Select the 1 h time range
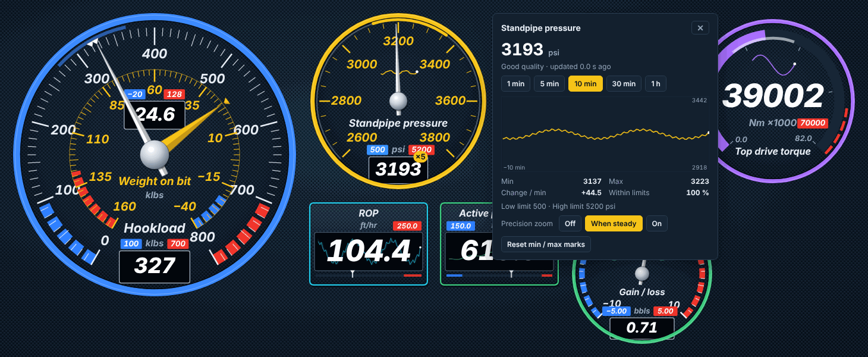 point(656,84)
